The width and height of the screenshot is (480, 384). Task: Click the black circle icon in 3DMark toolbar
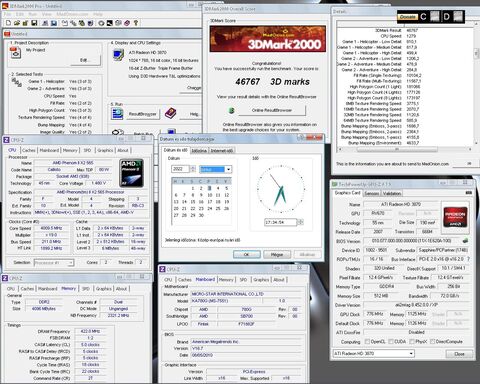pos(101,23)
